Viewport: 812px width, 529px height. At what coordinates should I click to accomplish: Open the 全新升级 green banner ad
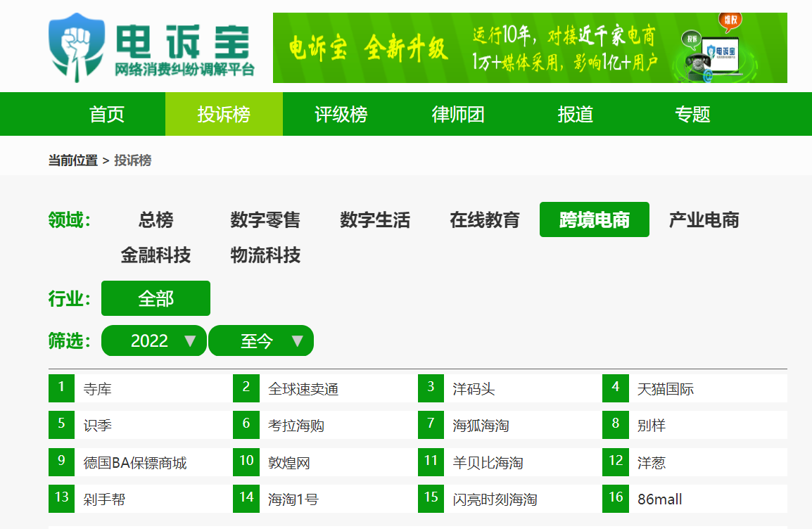(x=530, y=48)
